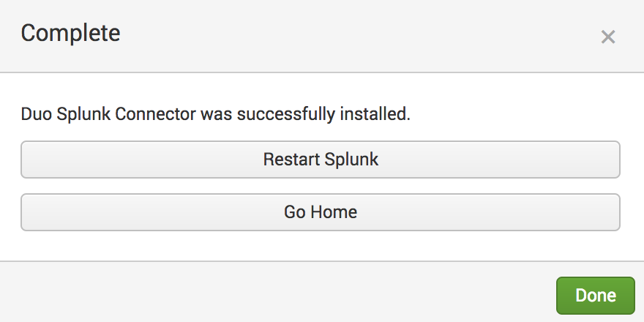Click the successfully installed message text
This screenshot has height=322, width=644.
(x=216, y=115)
